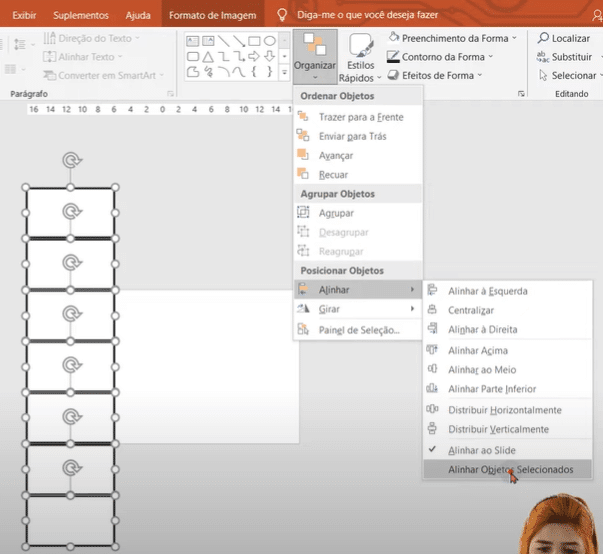The width and height of the screenshot is (603, 554).
Task: Click the user account icon
Action: coord(597,15)
